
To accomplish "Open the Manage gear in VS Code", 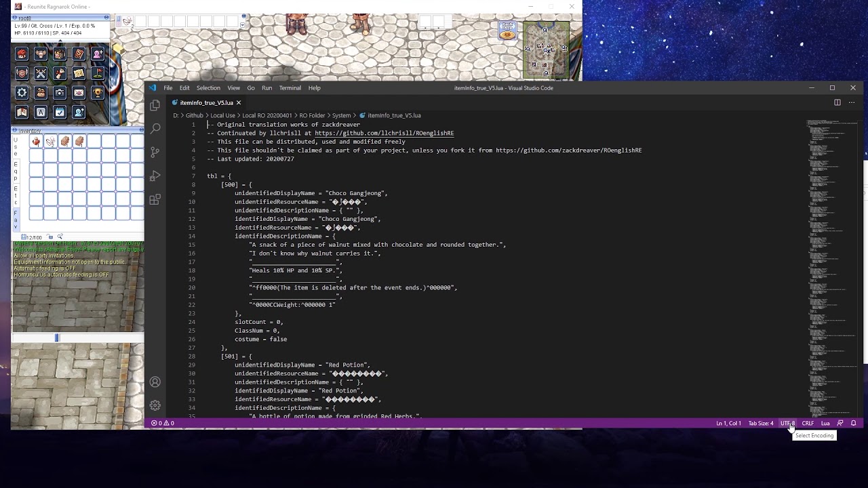I will (x=155, y=405).
